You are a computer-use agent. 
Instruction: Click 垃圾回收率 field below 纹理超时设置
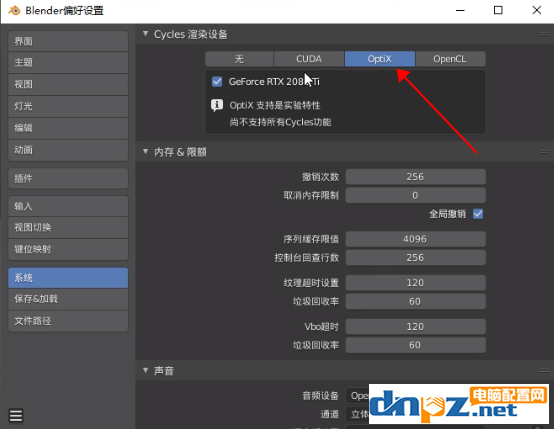416,301
